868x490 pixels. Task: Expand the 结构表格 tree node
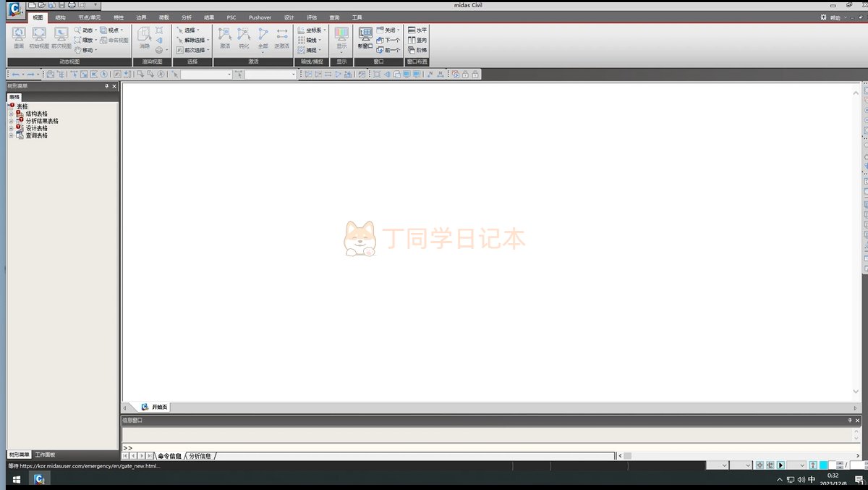click(11, 114)
